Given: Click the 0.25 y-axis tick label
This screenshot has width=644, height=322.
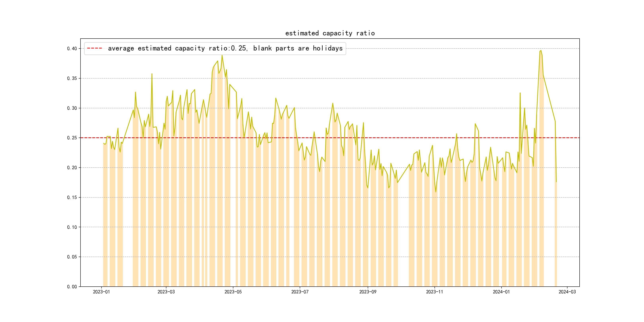Looking at the screenshot, I should pos(72,138).
